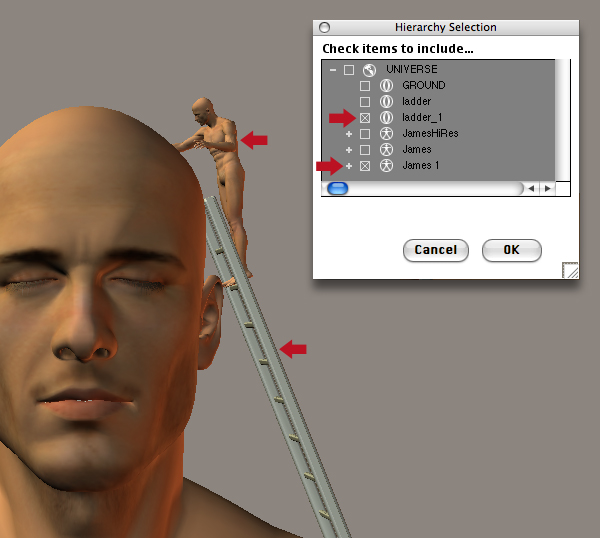Click the Cancel button
600x538 pixels.
[x=435, y=251]
